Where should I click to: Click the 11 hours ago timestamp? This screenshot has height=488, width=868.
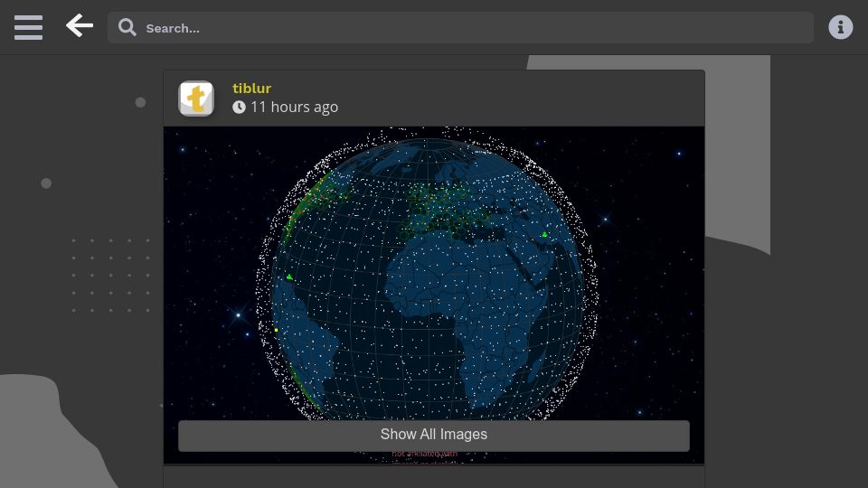click(294, 107)
